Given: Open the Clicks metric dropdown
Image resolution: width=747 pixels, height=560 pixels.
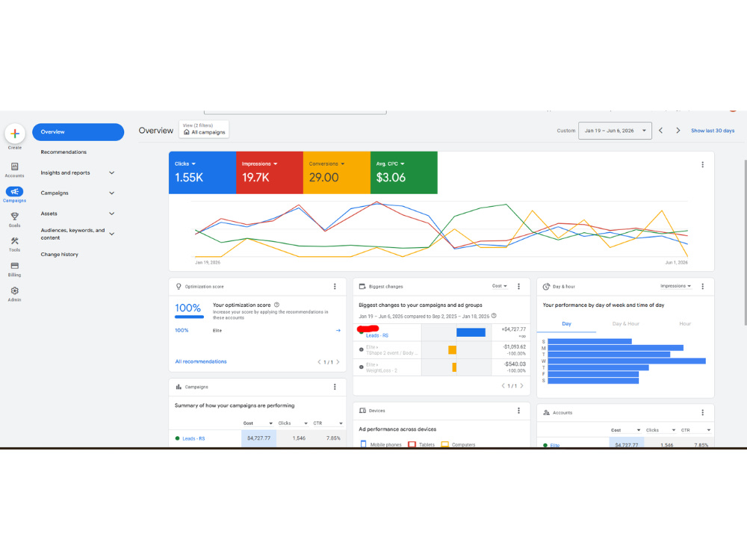Looking at the screenshot, I should (x=185, y=164).
